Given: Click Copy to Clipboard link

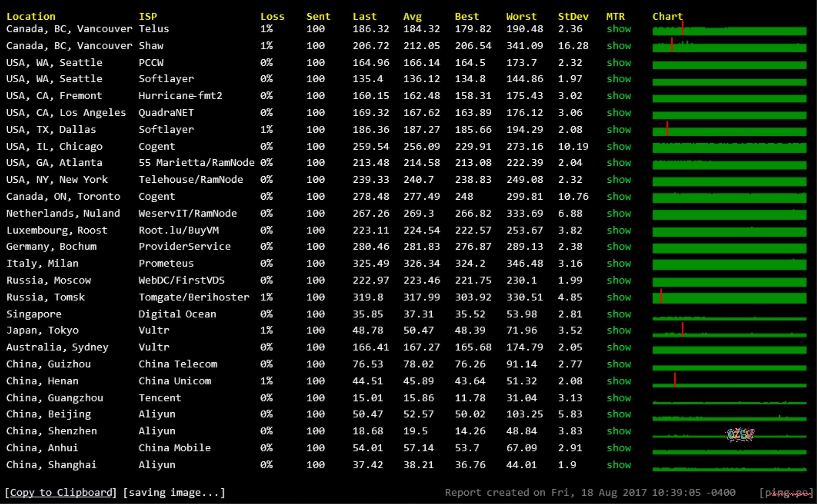Looking at the screenshot, I should [x=61, y=492].
